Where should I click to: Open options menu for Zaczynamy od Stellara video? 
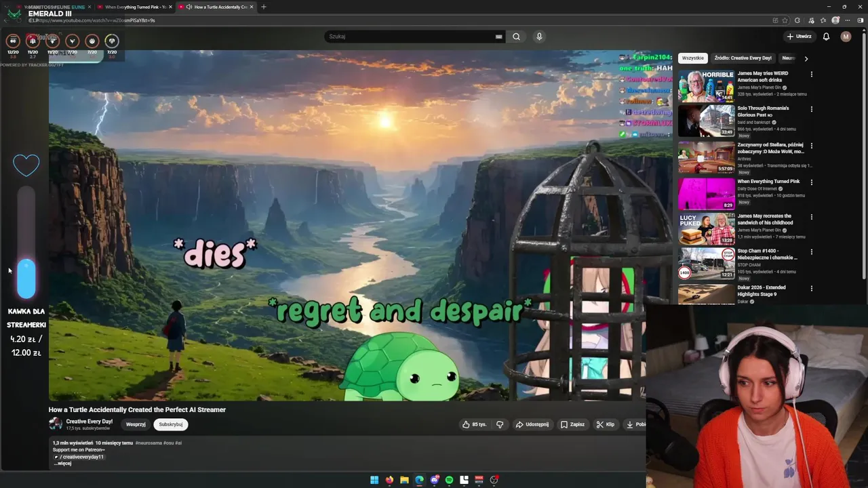811,146
